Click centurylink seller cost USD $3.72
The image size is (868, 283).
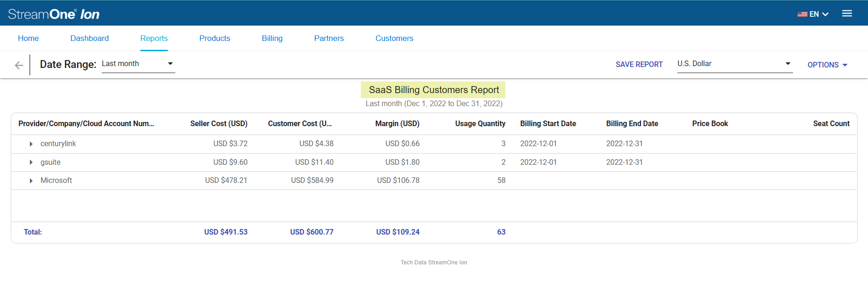pyautogui.click(x=230, y=143)
